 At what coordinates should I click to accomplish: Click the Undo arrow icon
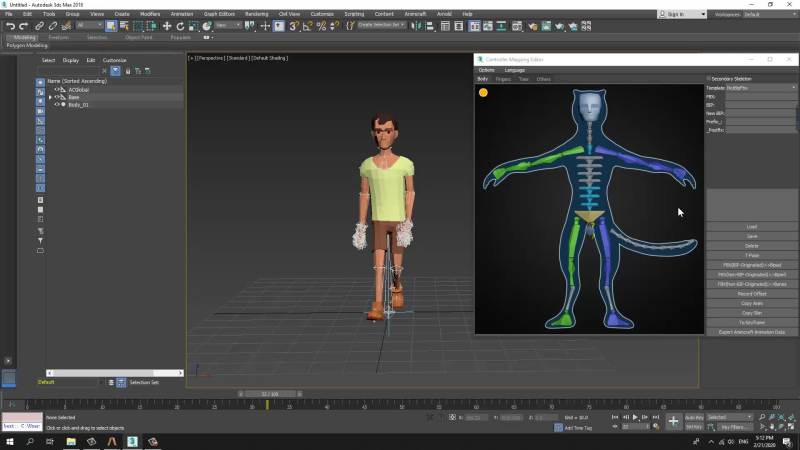[x=10, y=26]
